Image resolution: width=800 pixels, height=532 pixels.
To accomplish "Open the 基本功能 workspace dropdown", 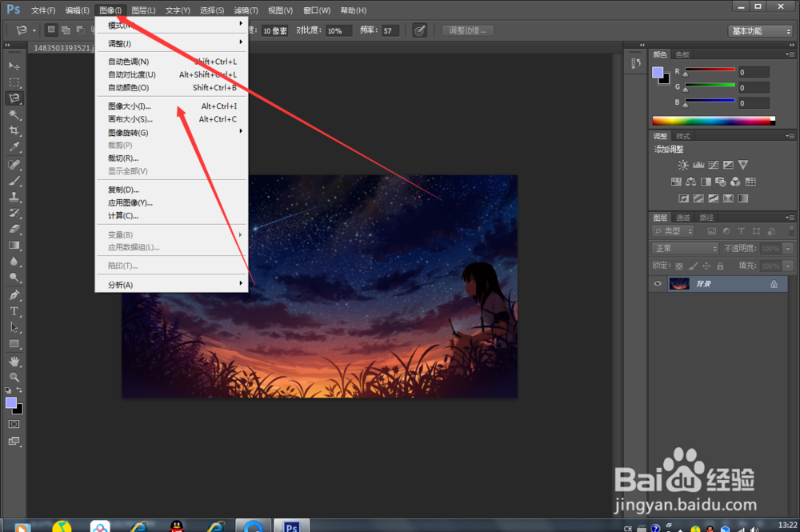I will (x=760, y=31).
